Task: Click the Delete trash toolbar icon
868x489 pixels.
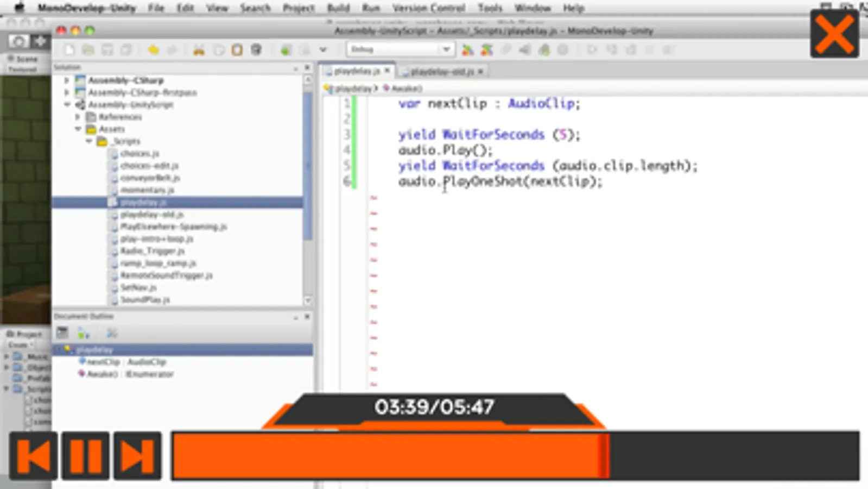Action: [256, 50]
